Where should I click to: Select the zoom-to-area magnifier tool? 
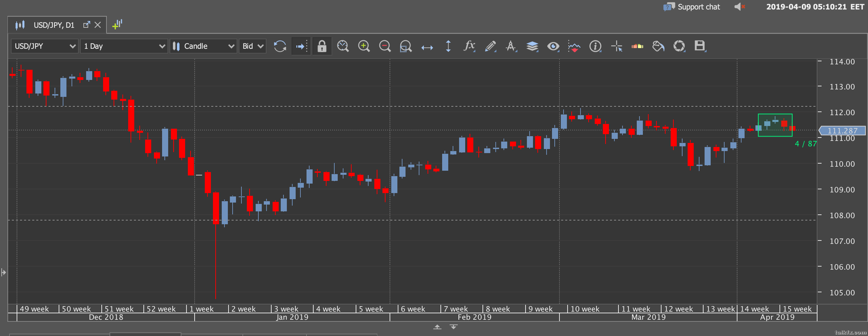pos(406,46)
